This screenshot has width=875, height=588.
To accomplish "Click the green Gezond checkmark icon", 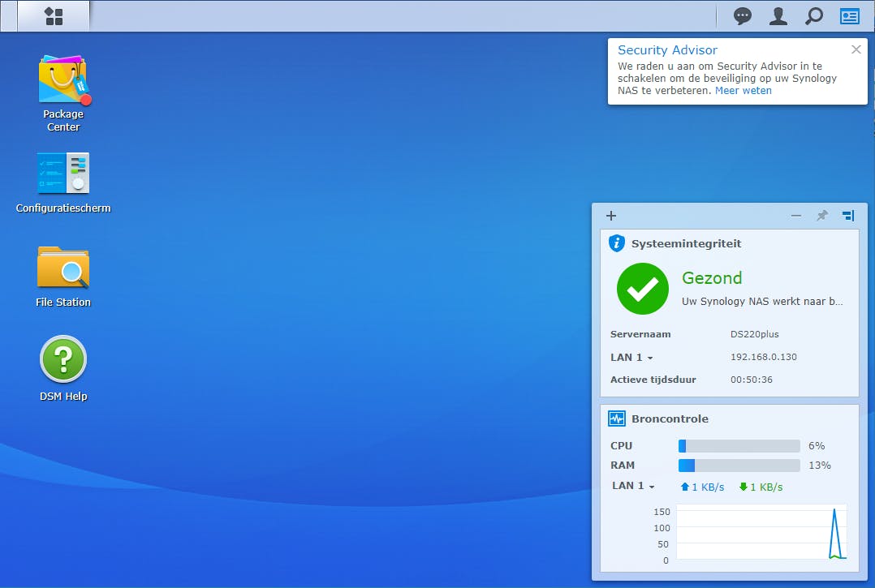I will click(x=642, y=289).
